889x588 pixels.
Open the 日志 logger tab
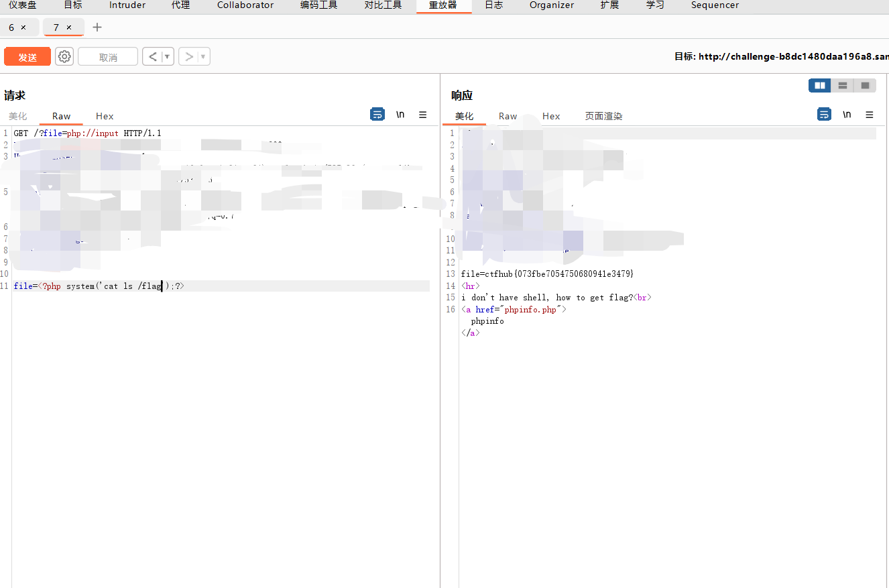[493, 5]
